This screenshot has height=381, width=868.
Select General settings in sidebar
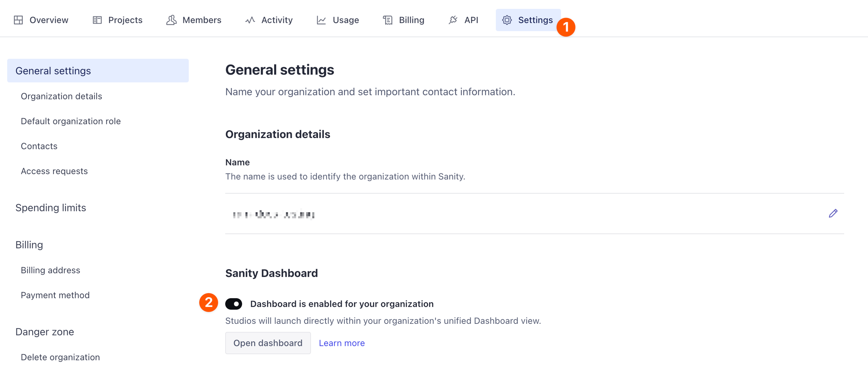coord(53,71)
